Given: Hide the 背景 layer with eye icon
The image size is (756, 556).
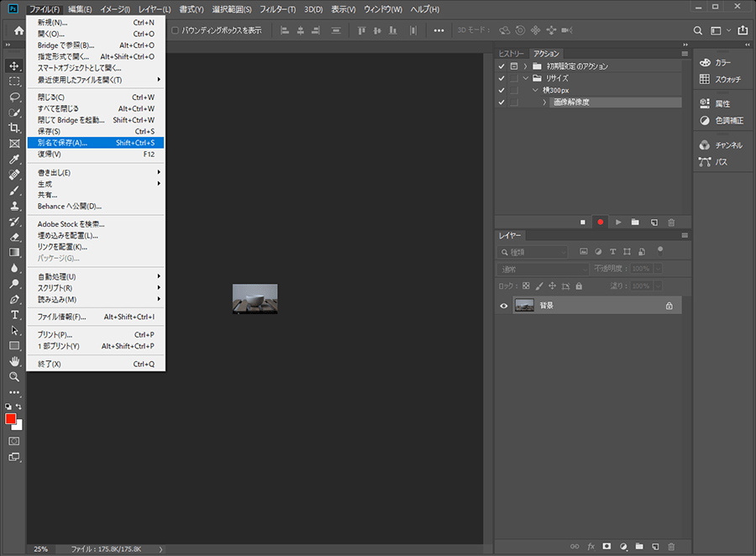Looking at the screenshot, I should [504, 306].
